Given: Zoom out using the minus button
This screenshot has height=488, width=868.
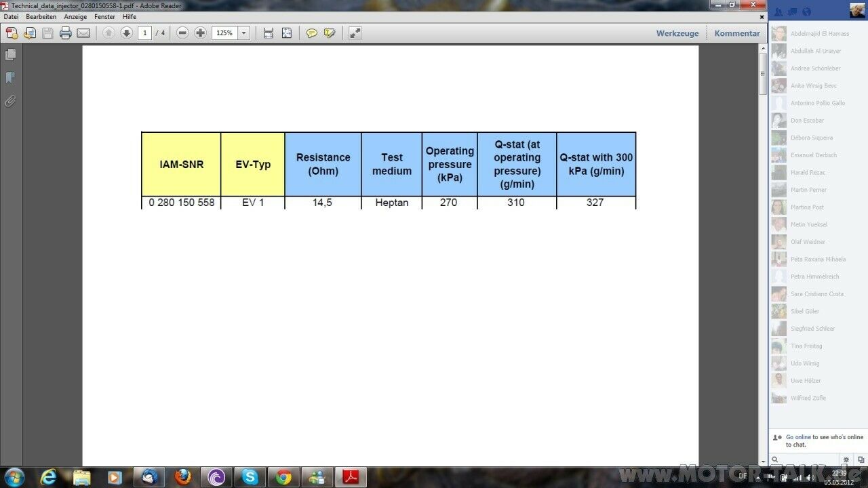Looking at the screenshot, I should (182, 33).
